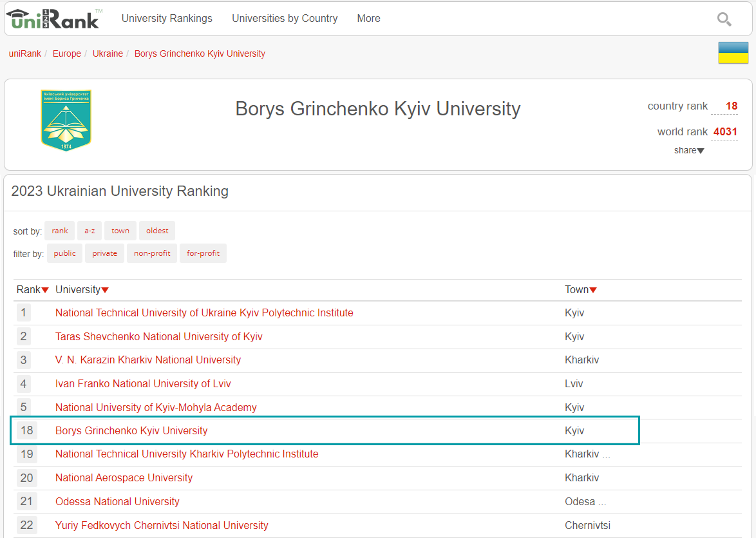Sort by Rank column arrow
Image resolution: width=756 pixels, height=538 pixels.
45,290
